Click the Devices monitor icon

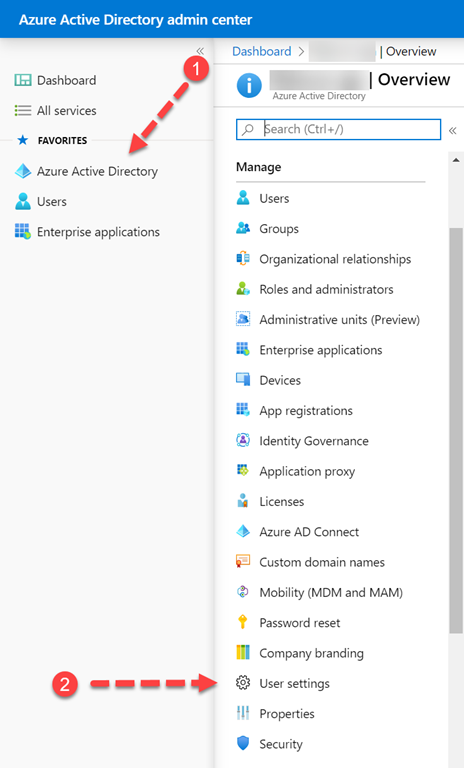[243, 380]
